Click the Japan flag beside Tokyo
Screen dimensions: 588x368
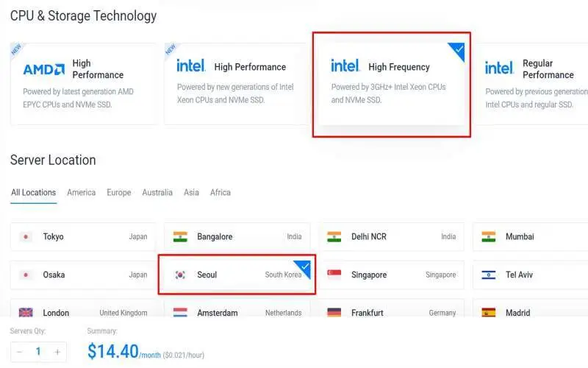pos(26,237)
